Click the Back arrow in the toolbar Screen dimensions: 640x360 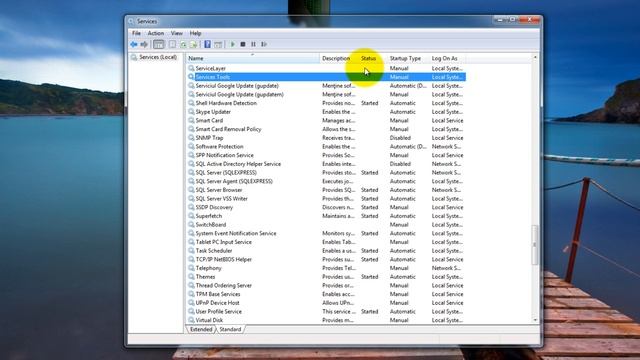click(x=133, y=44)
